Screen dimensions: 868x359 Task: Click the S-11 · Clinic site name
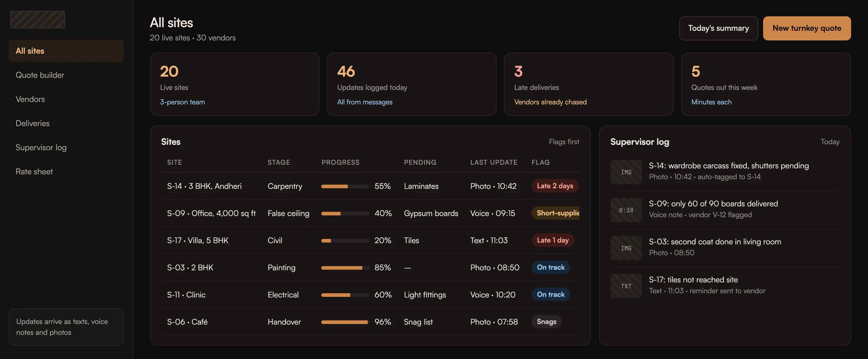186,294
